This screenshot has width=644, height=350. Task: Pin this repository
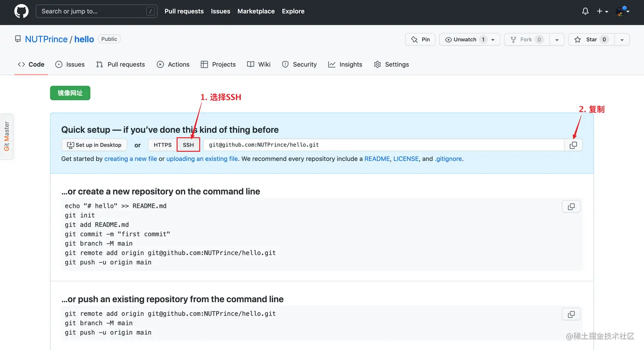[420, 40]
